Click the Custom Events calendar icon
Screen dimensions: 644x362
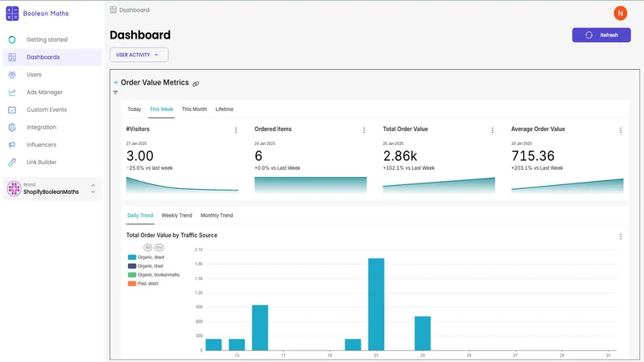point(12,109)
